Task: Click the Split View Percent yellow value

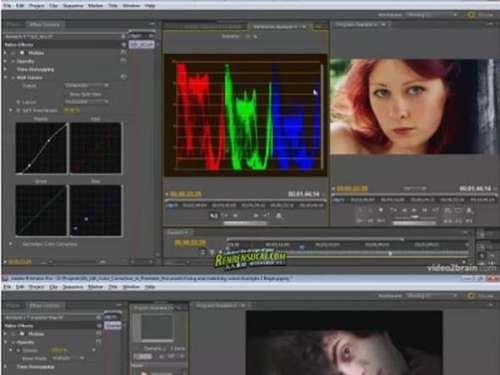Action: (72, 110)
